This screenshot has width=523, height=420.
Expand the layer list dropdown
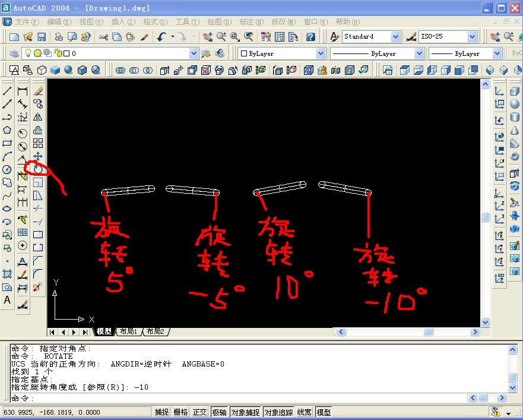[194, 53]
